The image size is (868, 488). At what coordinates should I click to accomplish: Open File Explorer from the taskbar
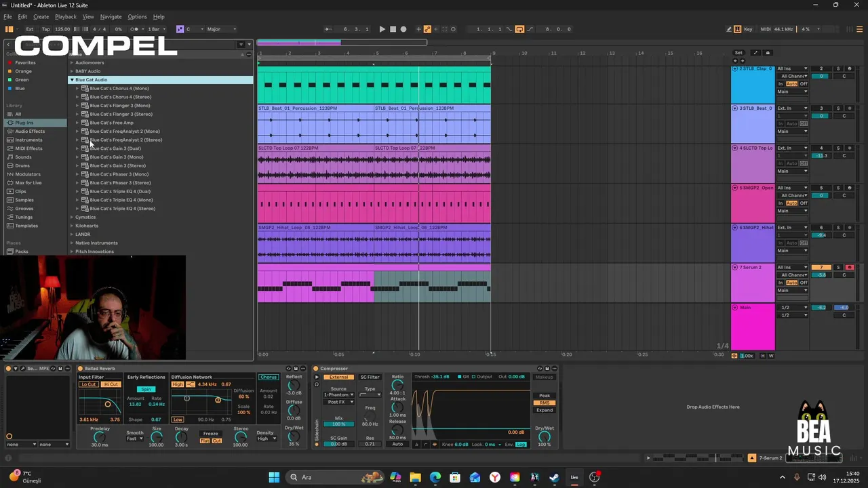pos(415,477)
